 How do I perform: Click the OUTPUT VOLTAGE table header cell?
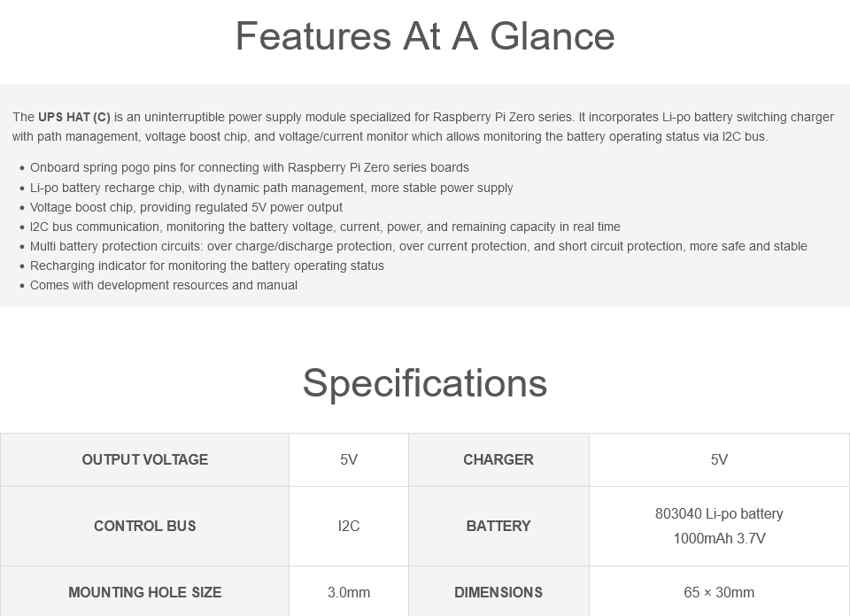coord(144,459)
